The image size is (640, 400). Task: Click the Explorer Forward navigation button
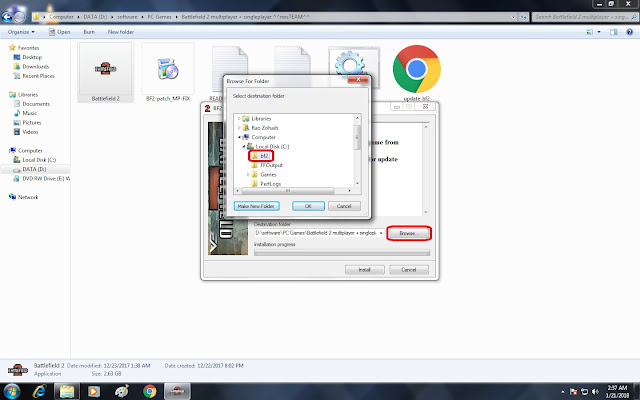tap(19, 17)
